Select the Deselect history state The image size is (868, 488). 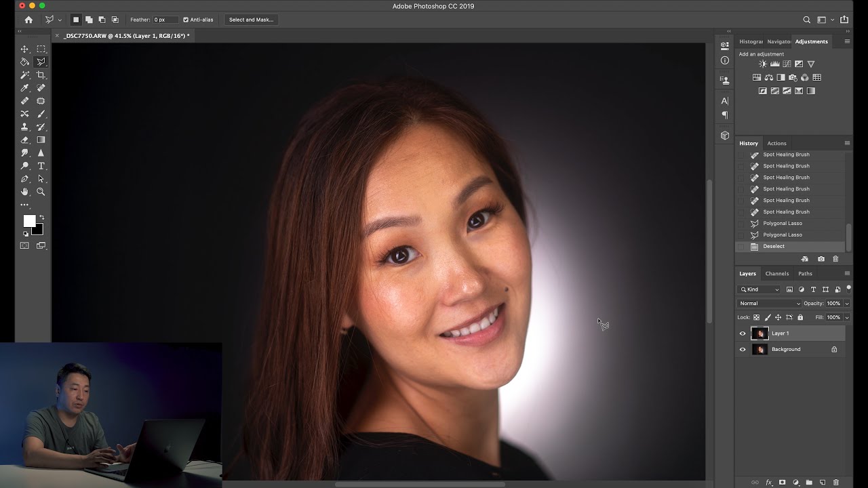pyautogui.click(x=791, y=247)
